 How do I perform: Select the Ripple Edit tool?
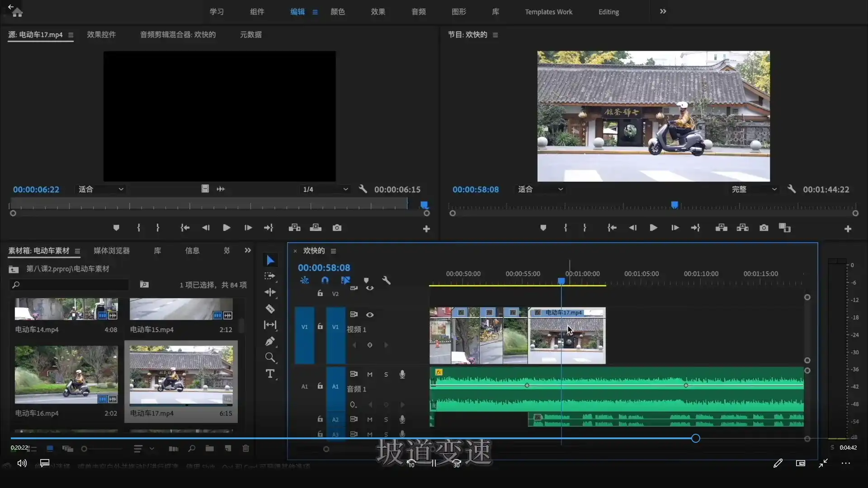pyautogui.click(x=270, y=292)
